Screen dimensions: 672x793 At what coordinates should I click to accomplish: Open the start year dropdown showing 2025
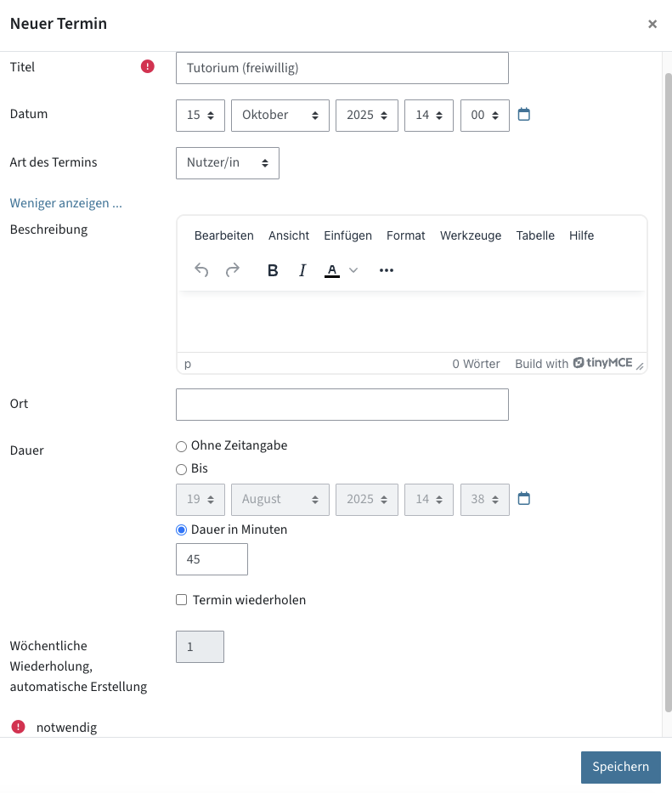pyautogui.click(x=367, y=116)
